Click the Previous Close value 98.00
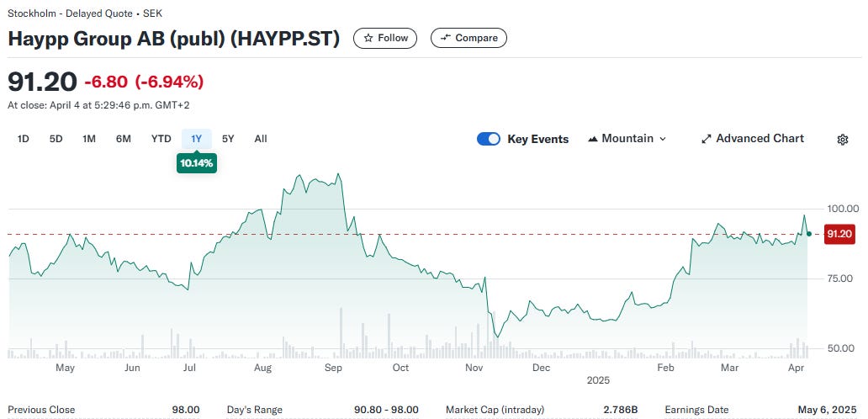The image size is (868, 419). (186, 410)
